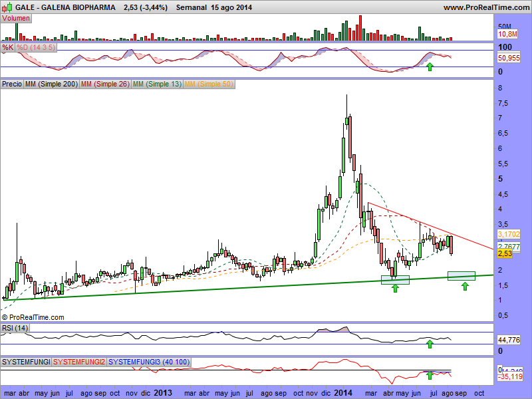This screenshot has width=532, height=399.
Task: Select the SYSTEMFUNGI2 indicator label
Action: [79, 362]
